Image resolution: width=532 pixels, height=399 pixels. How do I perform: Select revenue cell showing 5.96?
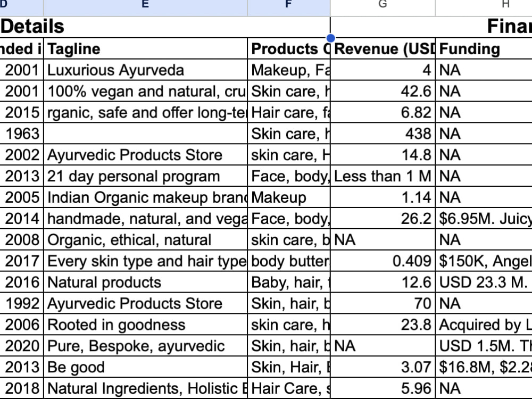tap(383, 388)
